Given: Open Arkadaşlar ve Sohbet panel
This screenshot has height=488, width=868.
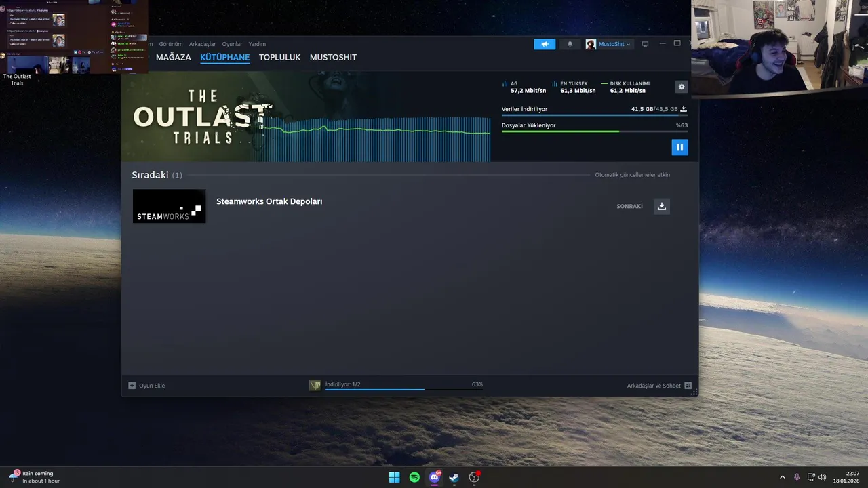Looking at the screenshot, I should coord(659,386).
